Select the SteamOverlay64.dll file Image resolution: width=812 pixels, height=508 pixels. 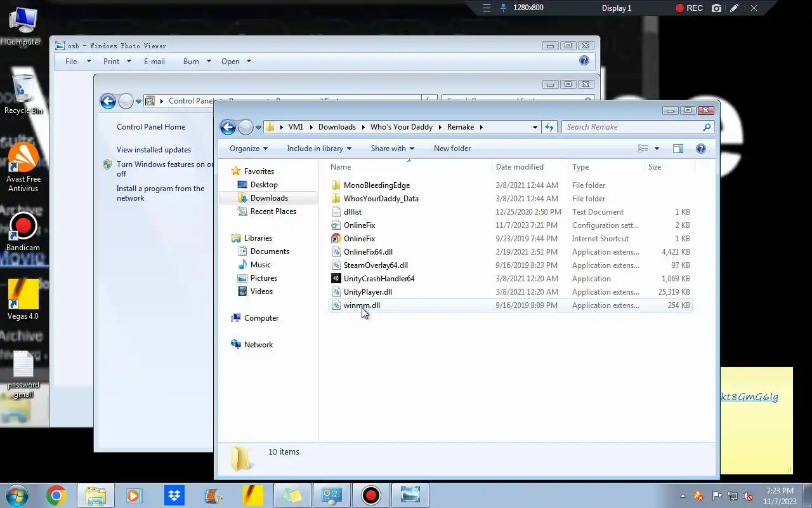click(x=376, y=265)
